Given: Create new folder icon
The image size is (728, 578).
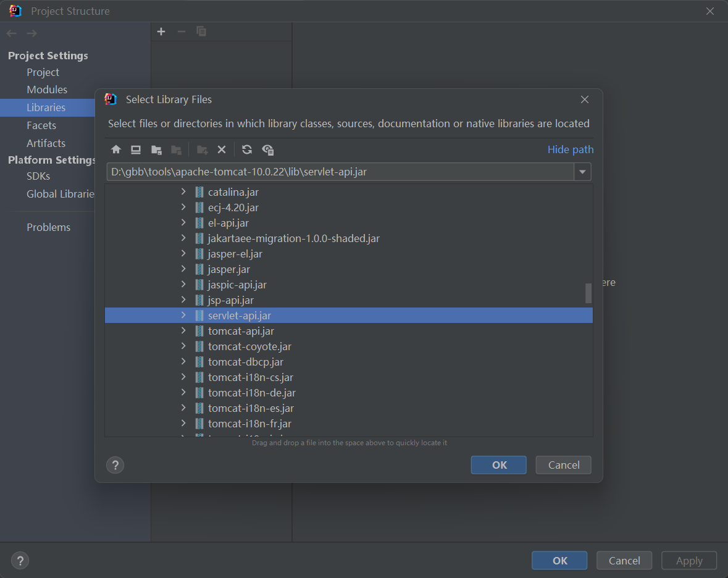Looking at the screenshot, I should pyautogui.click(x=202, y=149).
